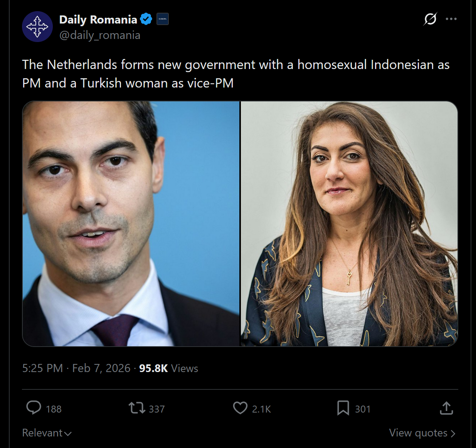Open the three-dot more options menu

pyautogui.click(x=451, y=19)
